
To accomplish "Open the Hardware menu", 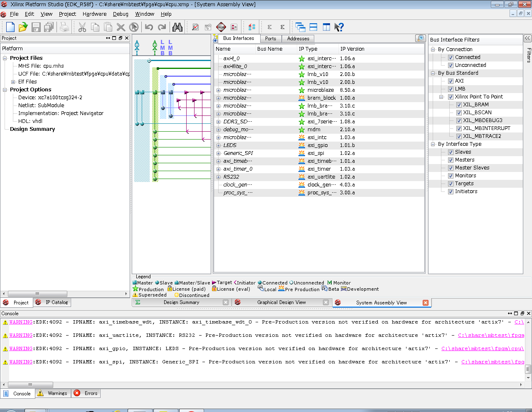I will pos(94,14).
